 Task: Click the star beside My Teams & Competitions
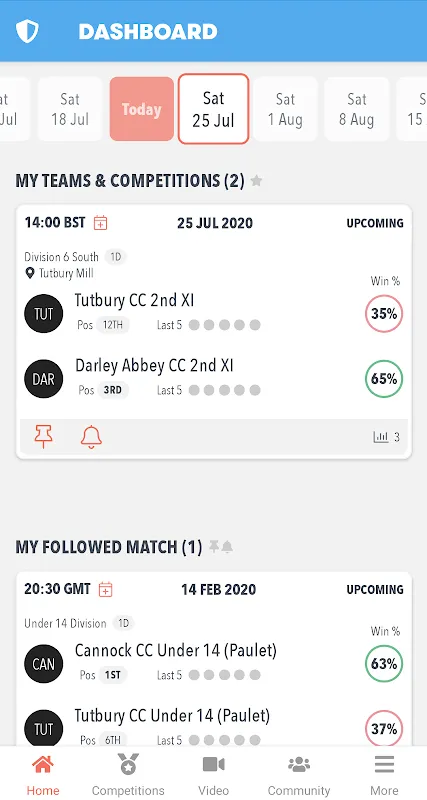pos(257,181)
